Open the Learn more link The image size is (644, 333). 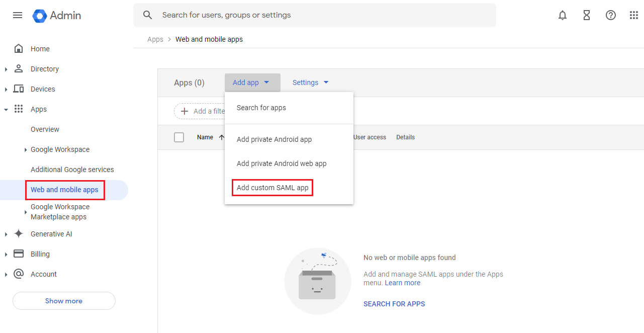point(403,283)
